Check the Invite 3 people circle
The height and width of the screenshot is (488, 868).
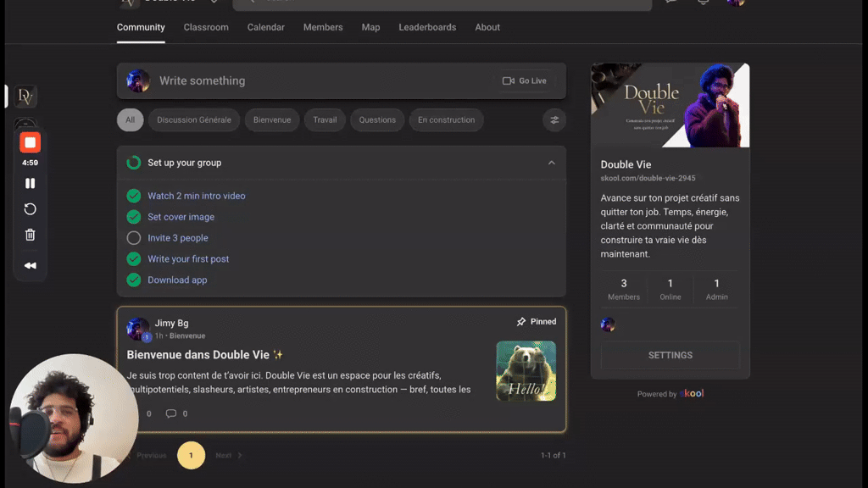point(133,238)
